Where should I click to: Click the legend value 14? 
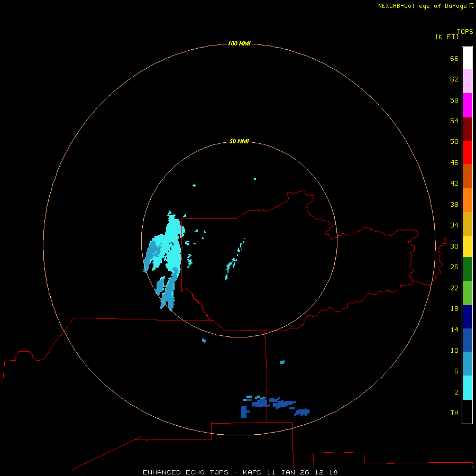tap(454, 329)
